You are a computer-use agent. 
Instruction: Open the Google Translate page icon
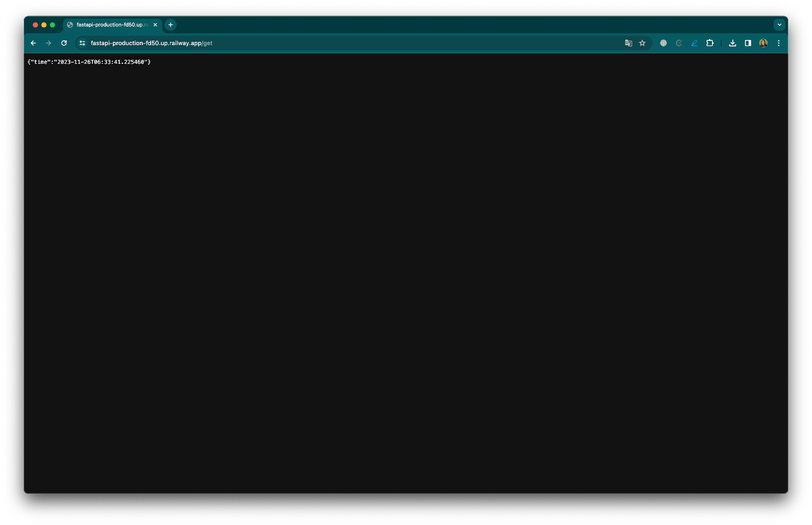point(628,43)
